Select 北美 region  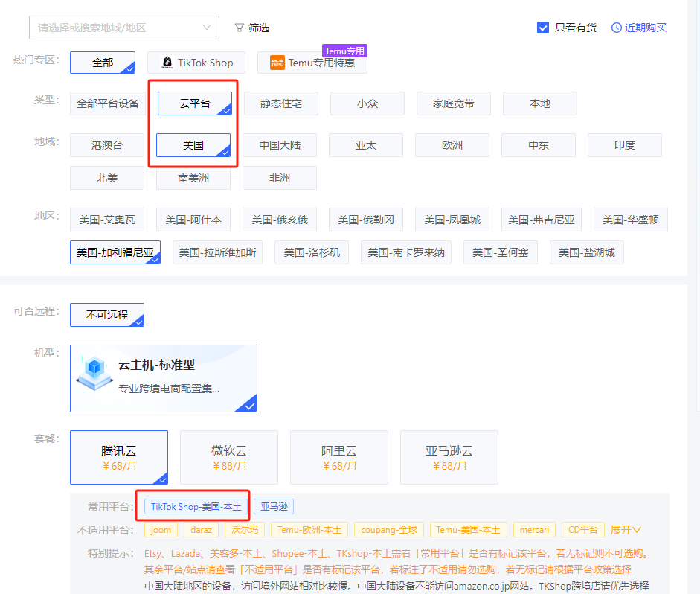[x=107, y=178]
